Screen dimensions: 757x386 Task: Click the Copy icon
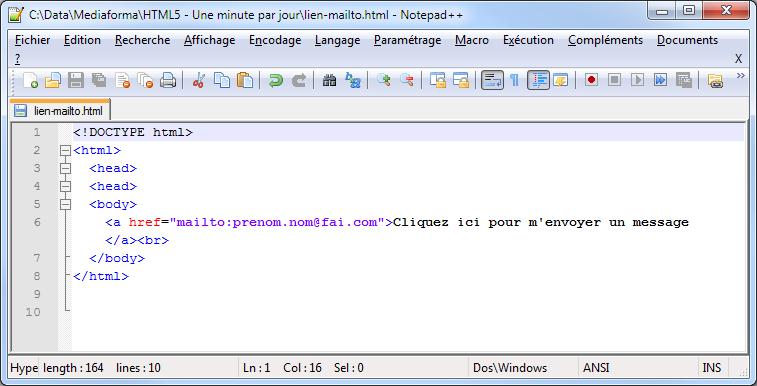[x=222, y=80]
